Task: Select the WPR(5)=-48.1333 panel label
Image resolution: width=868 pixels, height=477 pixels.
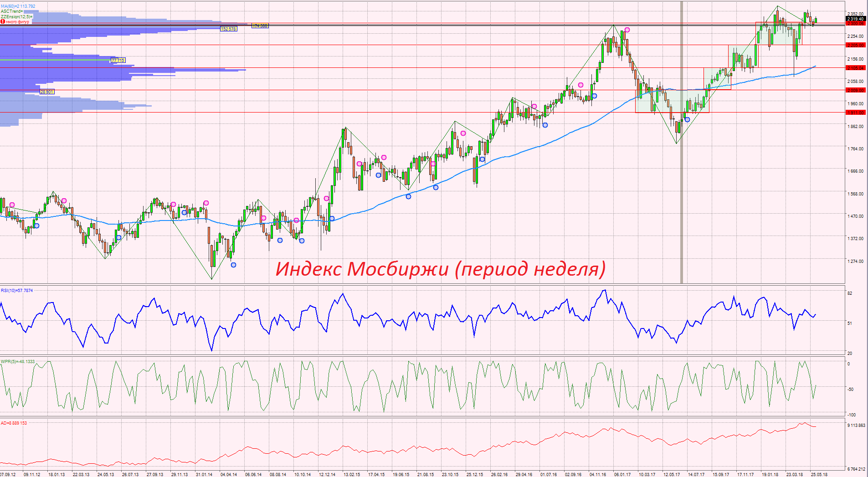Action: (x=18, y=361)
